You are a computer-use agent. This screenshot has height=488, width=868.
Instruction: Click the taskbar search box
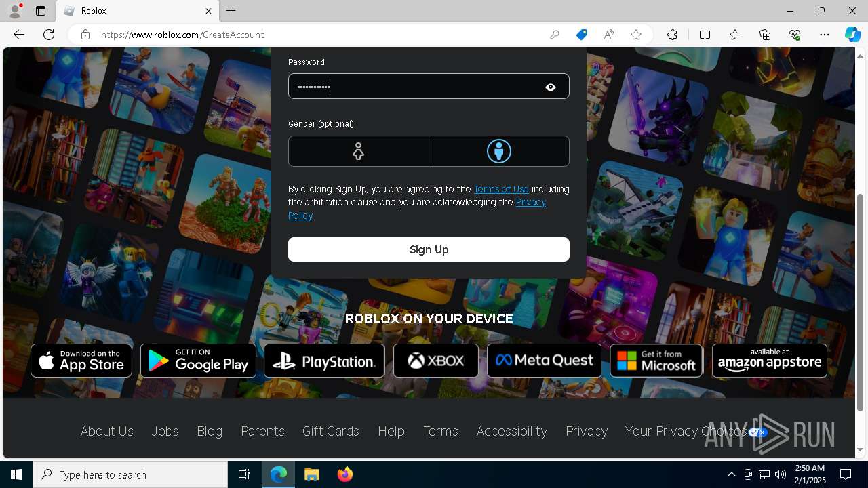tap(130, 474)
